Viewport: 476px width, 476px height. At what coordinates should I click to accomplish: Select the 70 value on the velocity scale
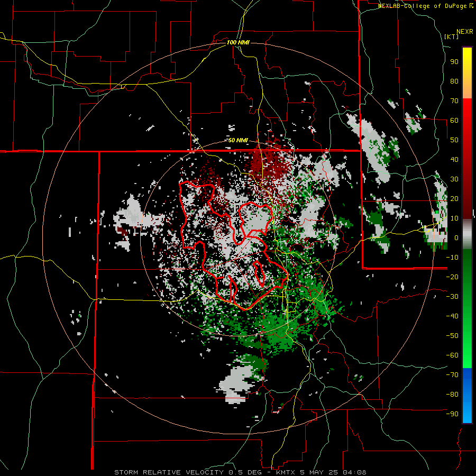(454, 101)
